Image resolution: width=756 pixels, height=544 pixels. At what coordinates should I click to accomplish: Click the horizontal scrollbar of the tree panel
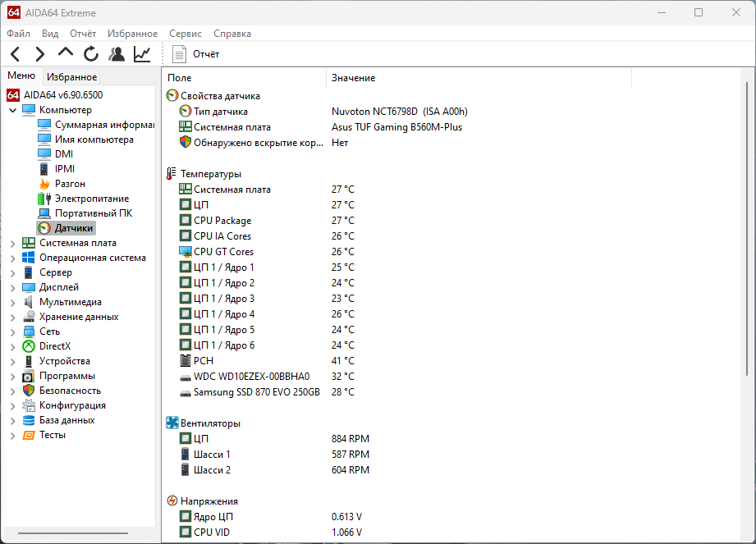pos(73,533)
